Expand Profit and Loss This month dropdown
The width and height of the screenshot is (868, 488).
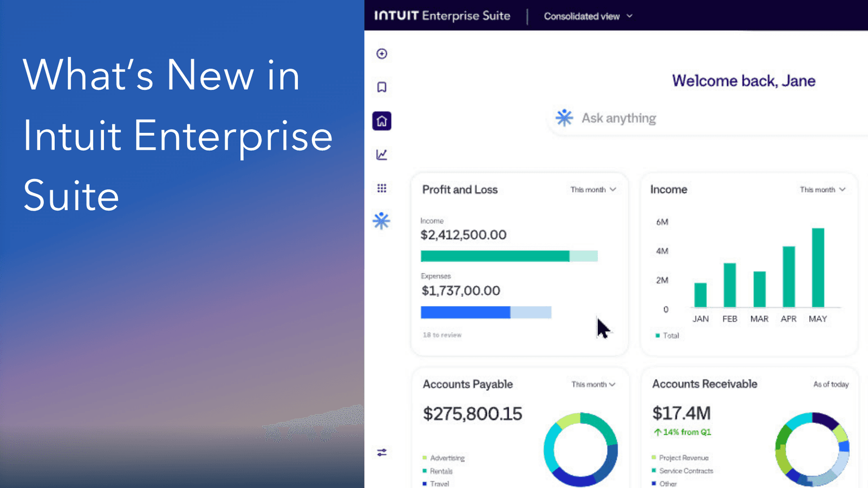pos(593,190)
